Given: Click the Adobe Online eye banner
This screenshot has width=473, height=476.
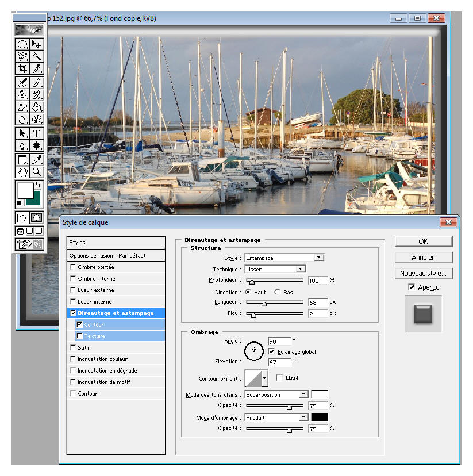Looking at the screenshot, I should pos(29,30).
